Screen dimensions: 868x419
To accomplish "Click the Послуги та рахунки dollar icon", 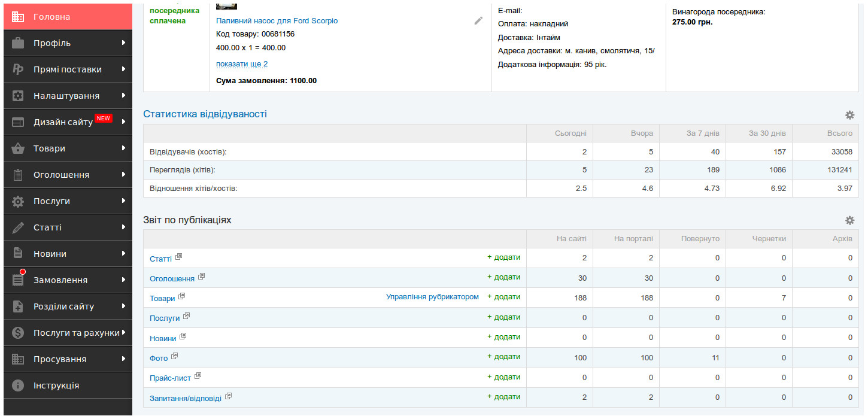I will pyautogui.click(x=18, y=333).
